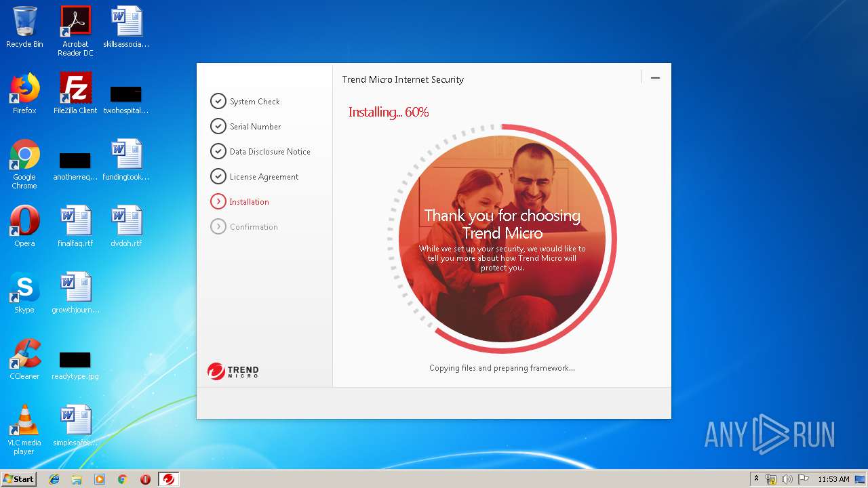Select the System Check step label
The image size is (868, 488).
click(x=255, y=102)
